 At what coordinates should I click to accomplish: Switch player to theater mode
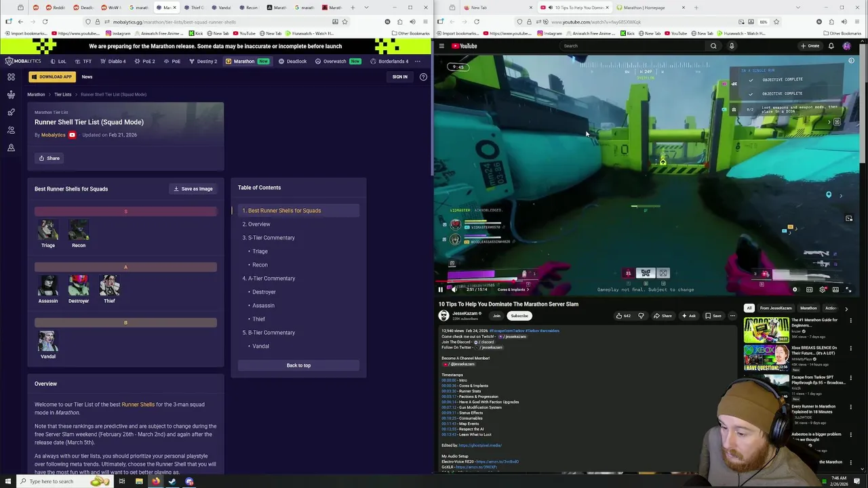coord(835,289)
